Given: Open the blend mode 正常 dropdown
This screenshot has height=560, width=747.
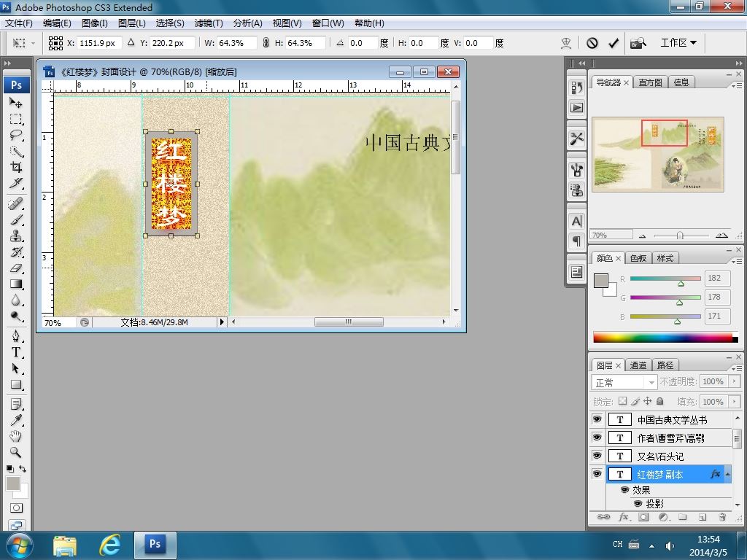Looking at the screenshot, I should 624,382.
